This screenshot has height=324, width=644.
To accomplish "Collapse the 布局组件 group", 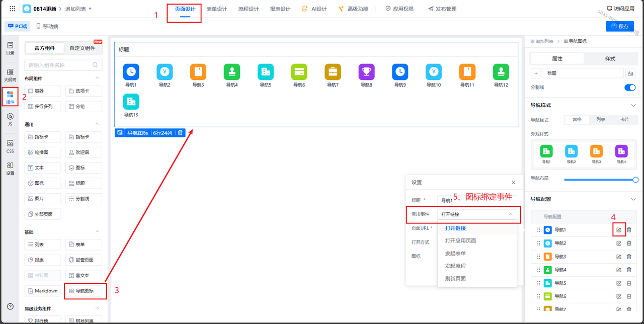I will coord(97,78).
